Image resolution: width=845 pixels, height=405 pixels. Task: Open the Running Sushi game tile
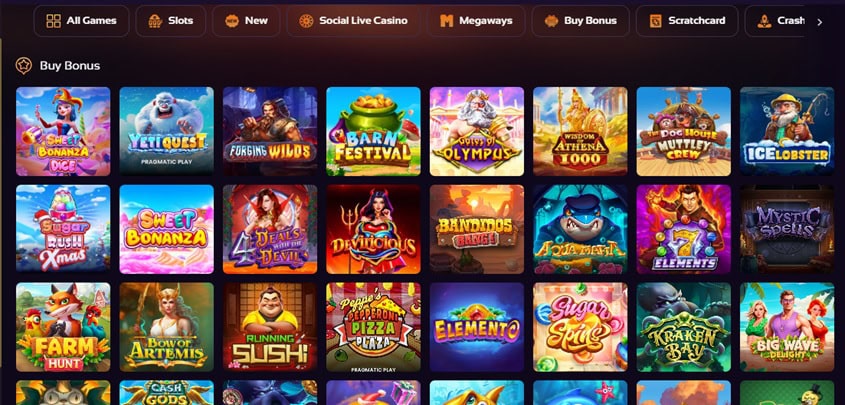tap(270, 327)
